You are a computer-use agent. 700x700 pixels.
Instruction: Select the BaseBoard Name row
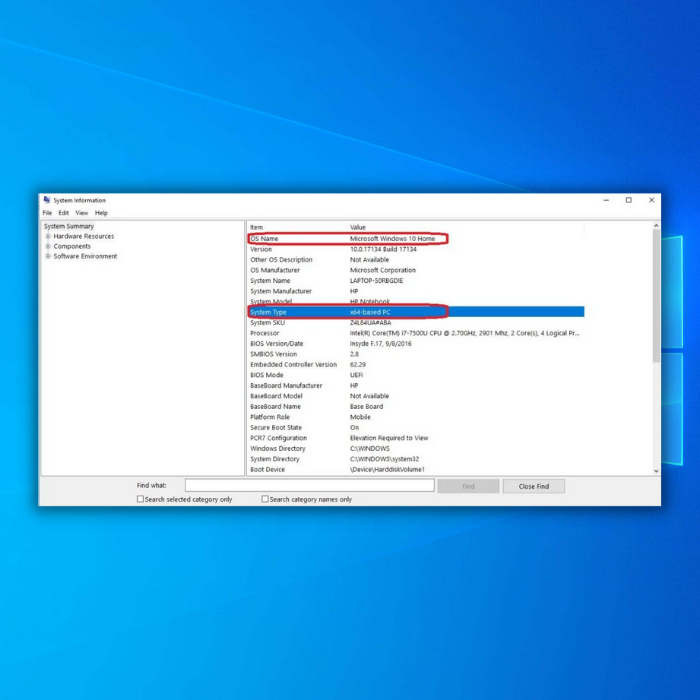pyautogui.click(x=416, y=406)
